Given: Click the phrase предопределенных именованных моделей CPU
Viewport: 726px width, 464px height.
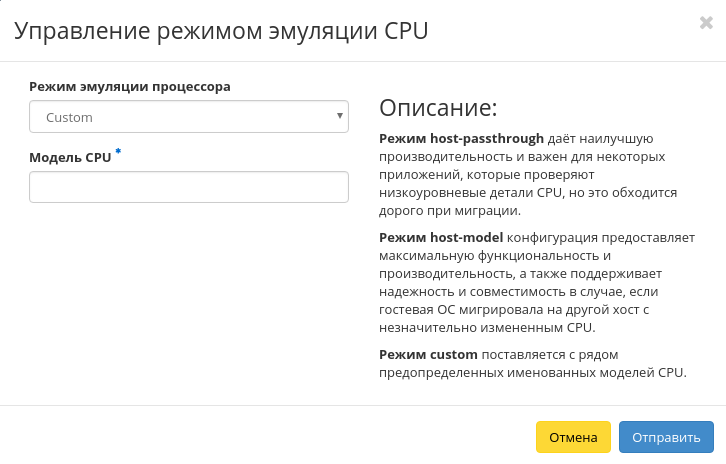Looking at the screenshot, I should 533,373.
